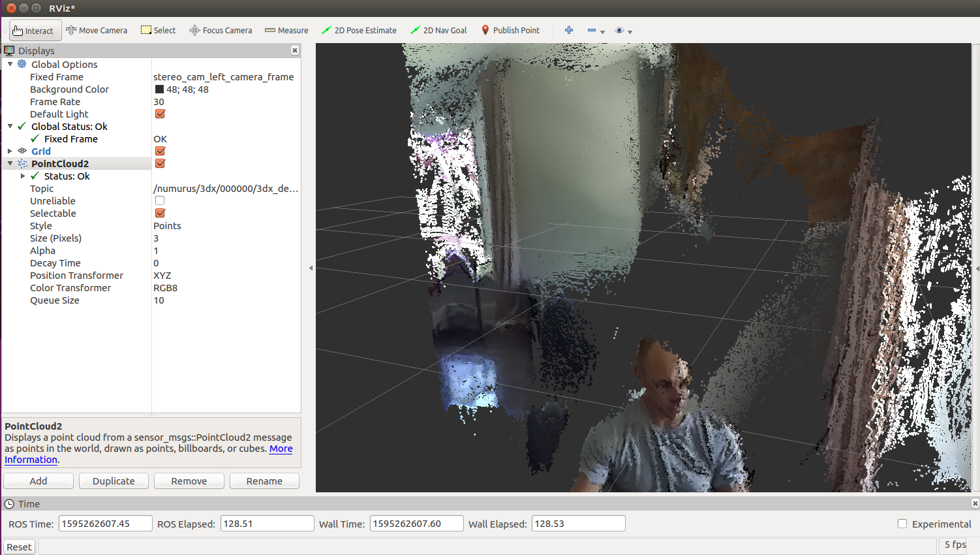Select the 2D Nav Goal tool

click(x=438, y=31)
